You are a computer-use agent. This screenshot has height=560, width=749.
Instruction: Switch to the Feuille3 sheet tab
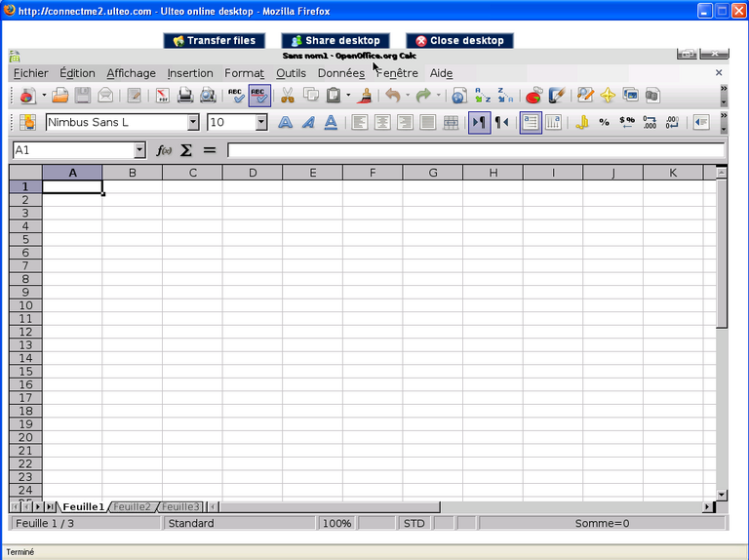180,506
